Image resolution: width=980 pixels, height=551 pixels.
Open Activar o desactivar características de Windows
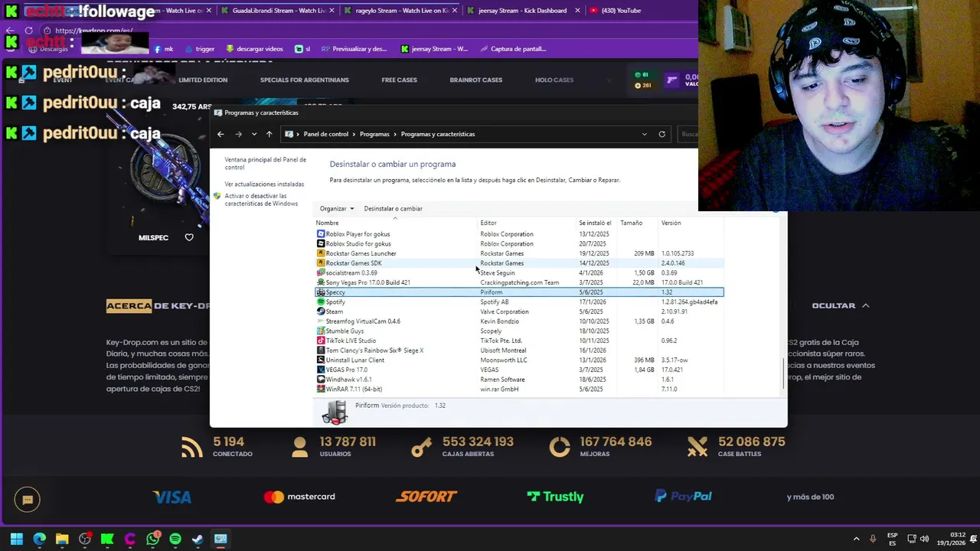261,200
